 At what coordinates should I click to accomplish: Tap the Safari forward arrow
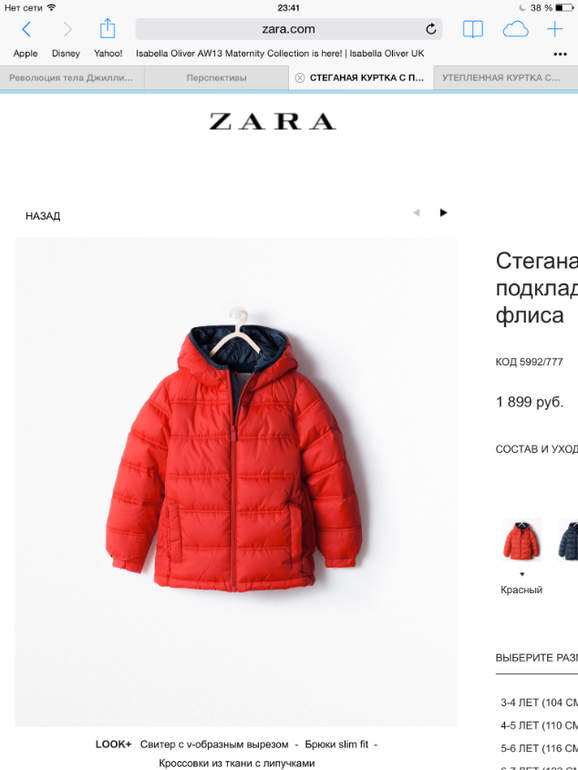pos(68,29)
